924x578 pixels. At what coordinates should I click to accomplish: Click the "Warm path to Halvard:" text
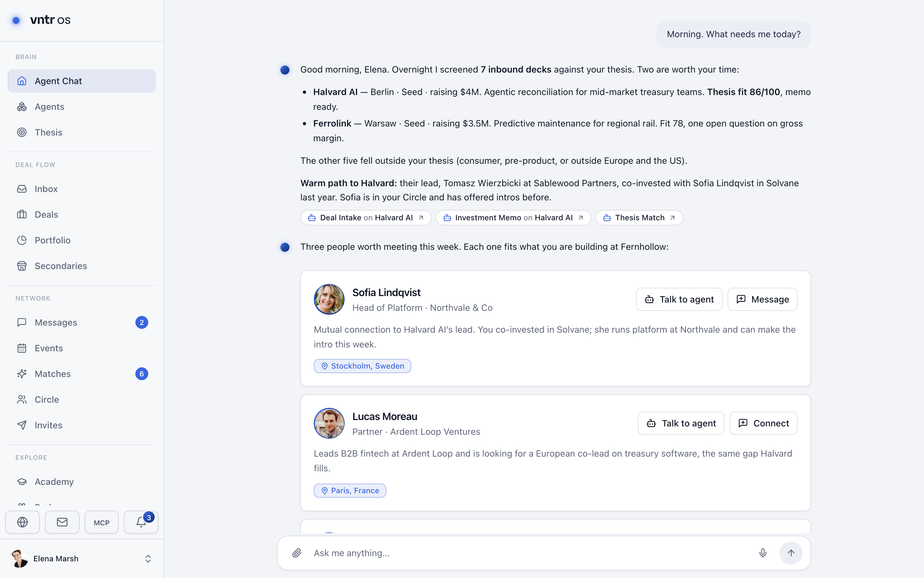tap(349, 183)
